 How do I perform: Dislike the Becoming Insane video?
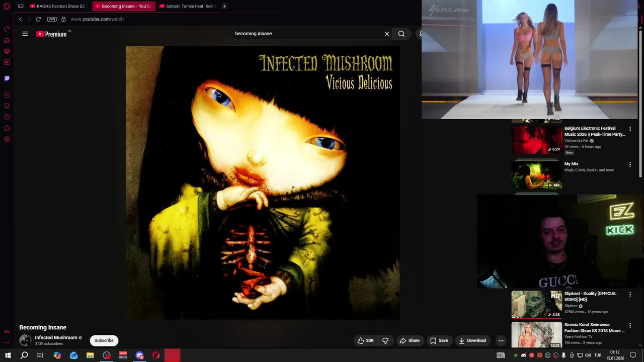click(385, 340)
